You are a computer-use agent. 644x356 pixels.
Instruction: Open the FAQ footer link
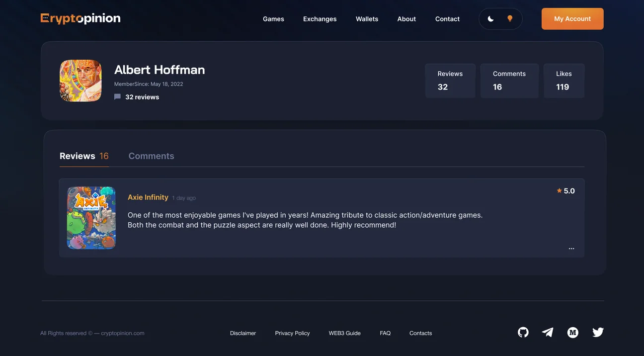pyautogui.click(x=385, y=333)
